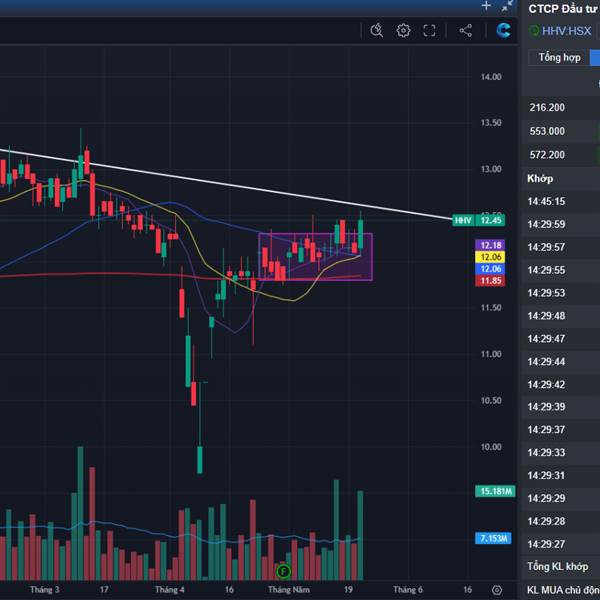Click the CTCP Đầu tư company title

562,8
